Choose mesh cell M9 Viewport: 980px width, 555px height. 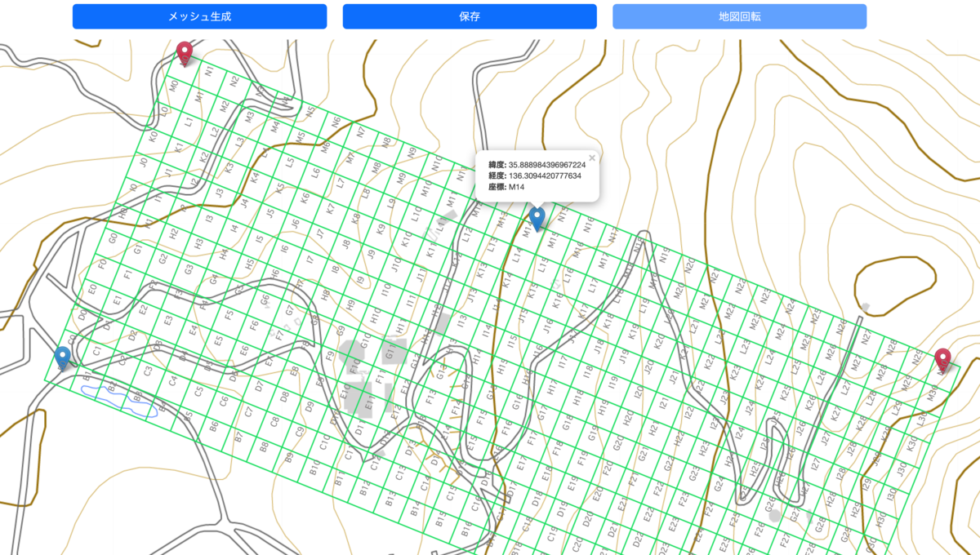tap(401, 176)
